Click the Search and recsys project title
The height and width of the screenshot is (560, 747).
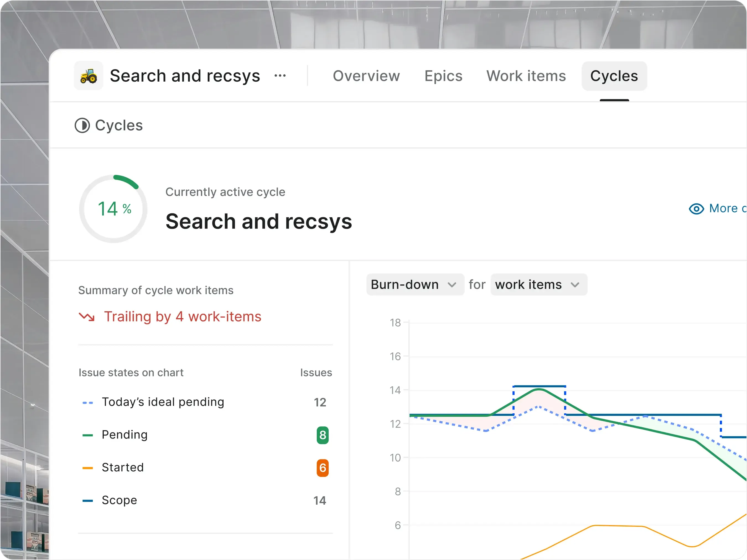pyautogui.click(x=185, y=76)
